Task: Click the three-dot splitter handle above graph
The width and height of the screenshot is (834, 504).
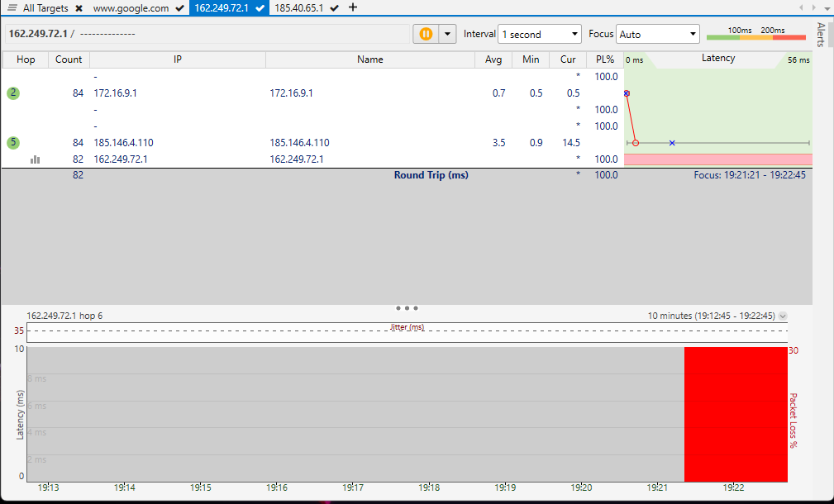Action: click(x=407, y=307)
